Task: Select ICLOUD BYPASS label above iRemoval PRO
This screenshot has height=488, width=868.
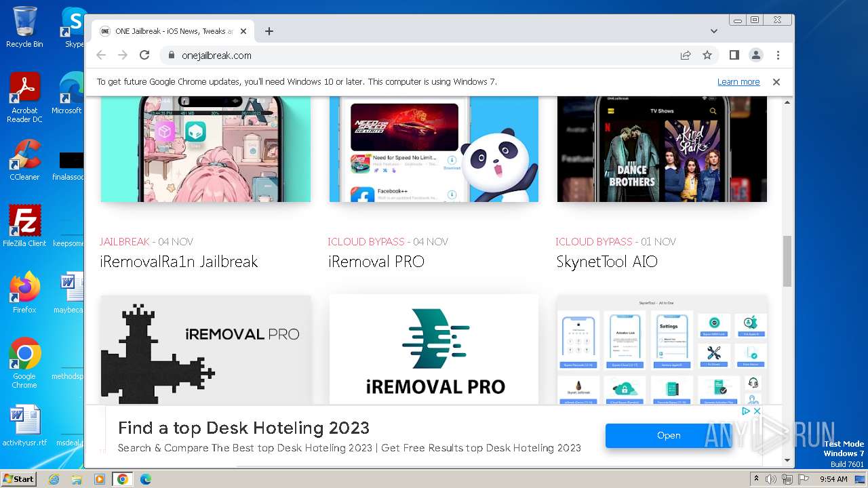Action: click(366, 241)
